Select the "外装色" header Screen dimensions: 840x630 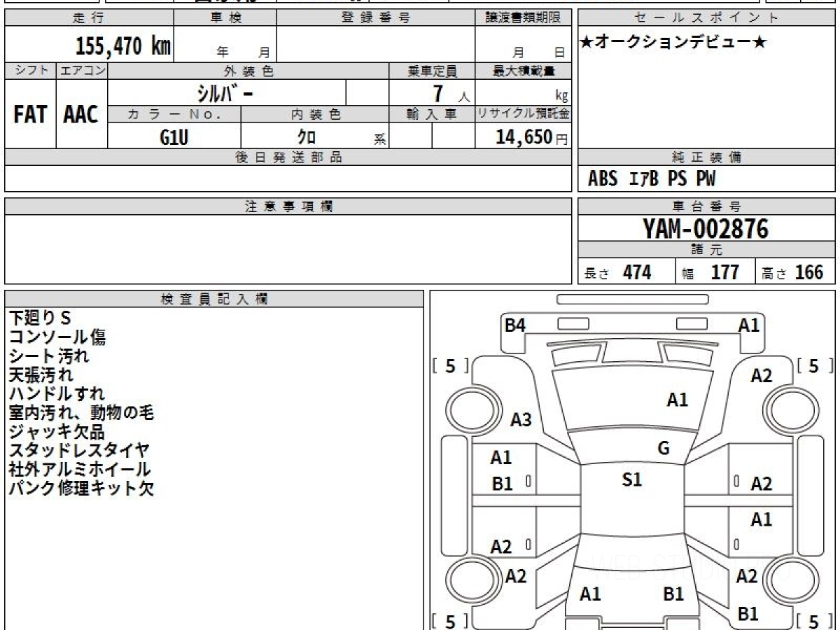248,71
